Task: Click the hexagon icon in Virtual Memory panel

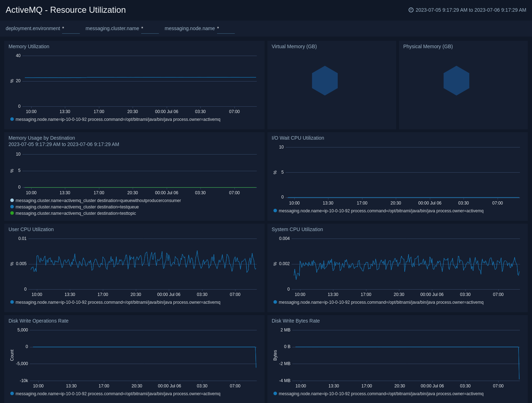Action: tap(325, 81)
